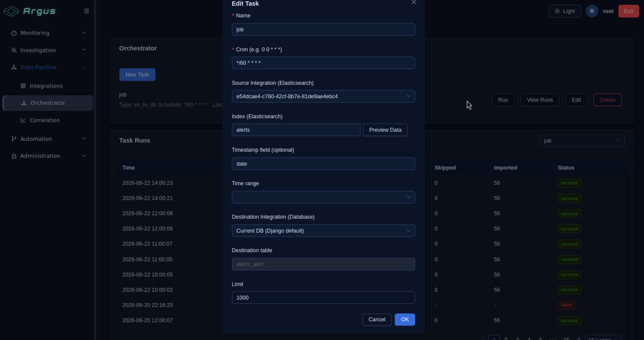Click run time 2026-06-22 12:00:08
Image resolution: width=644 pixels, height=340 pixels.
pos(147,213)
